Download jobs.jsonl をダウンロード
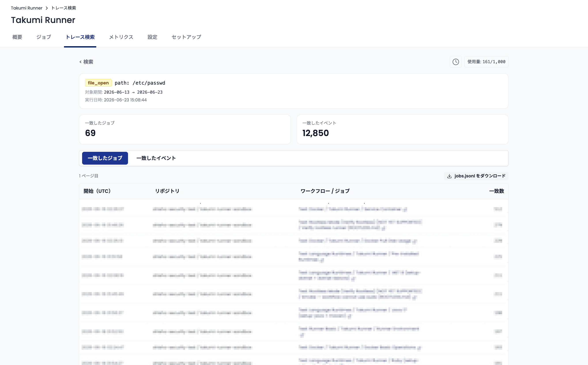Image resolution: width=588 pixels, height=365 pixels. [476, 176]
